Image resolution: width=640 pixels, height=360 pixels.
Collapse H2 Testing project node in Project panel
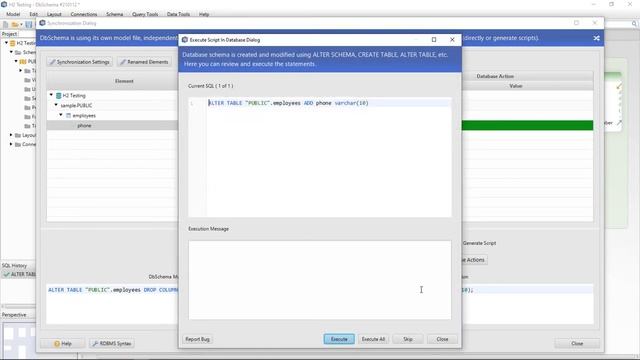coord(7,42)
